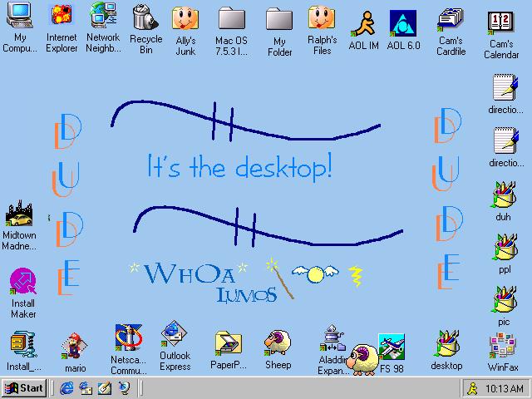The image size is (532, 399).
Task: Launch the mario shortcut icon
Action: 74,346
